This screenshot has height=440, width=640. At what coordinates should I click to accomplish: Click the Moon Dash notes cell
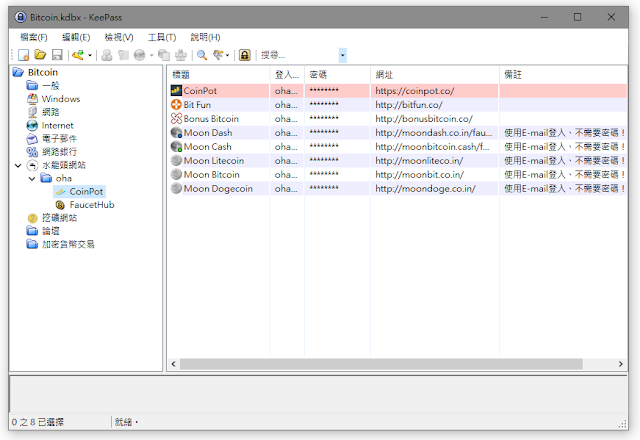pos(564,133)
